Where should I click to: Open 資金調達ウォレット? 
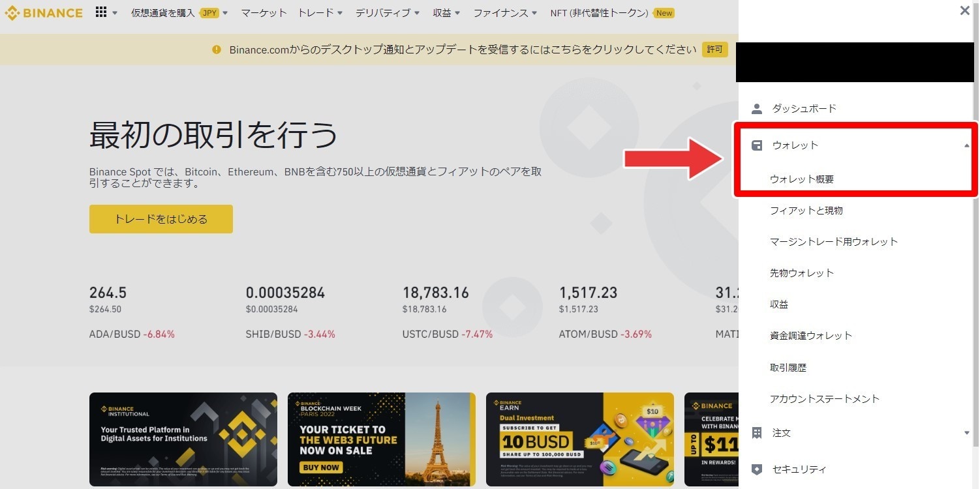(811, 336)
